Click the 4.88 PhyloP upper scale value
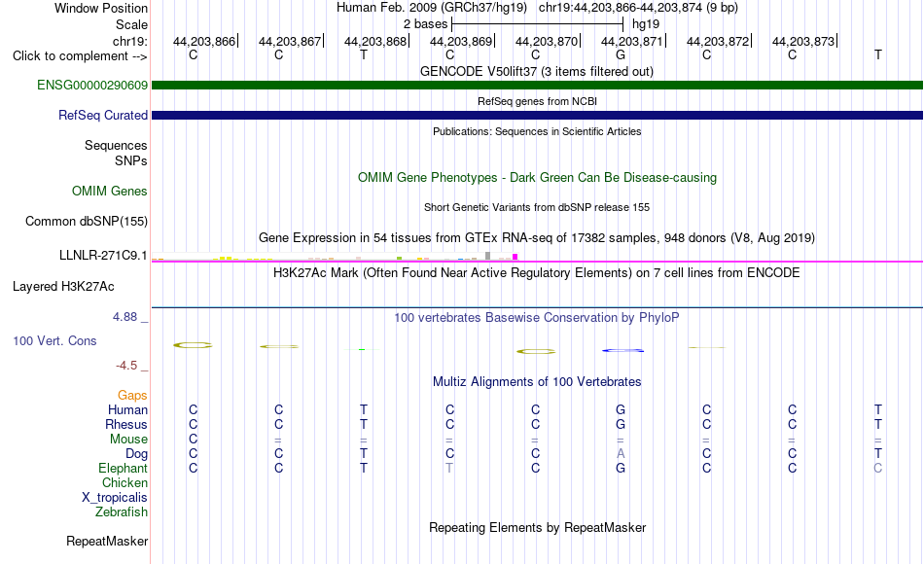The image size is (924, 564). click(124, 317)
